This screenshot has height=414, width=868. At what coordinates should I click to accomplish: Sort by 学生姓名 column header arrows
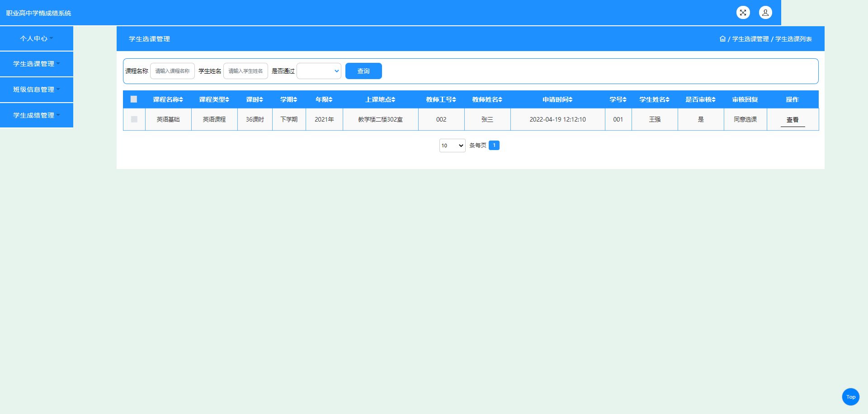668,99
